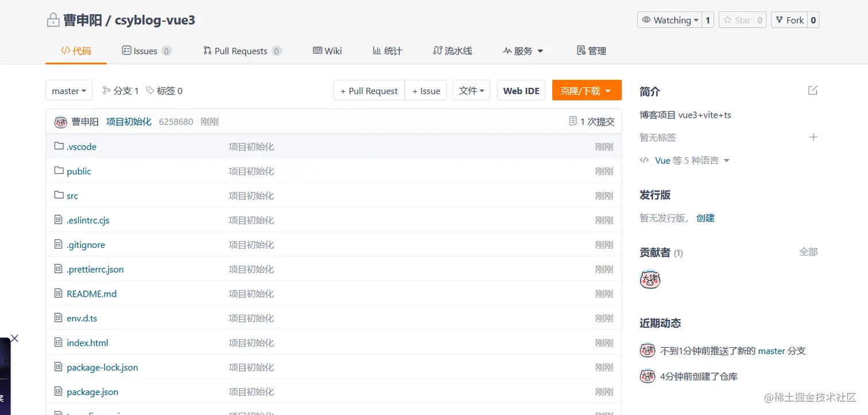Open the 简介 edit pencil icon
Image resolution: width=868 pixels, height=415 pixels.
coord(813,90)
